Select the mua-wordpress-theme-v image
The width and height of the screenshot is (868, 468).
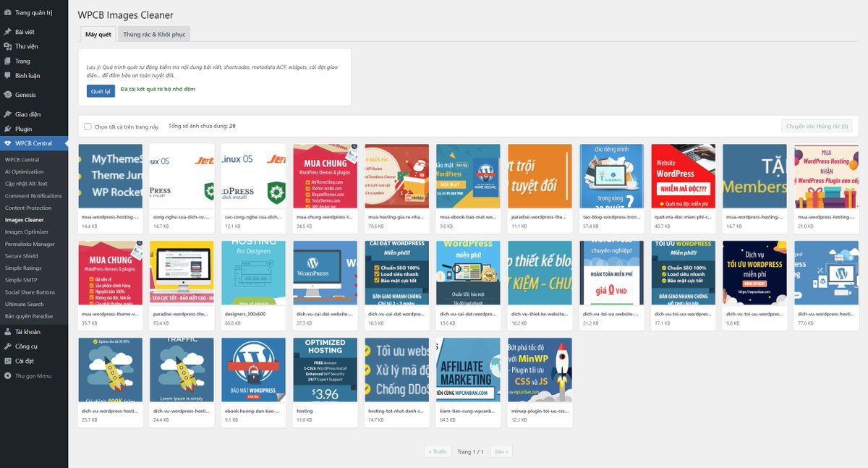[x=110, y=273]
